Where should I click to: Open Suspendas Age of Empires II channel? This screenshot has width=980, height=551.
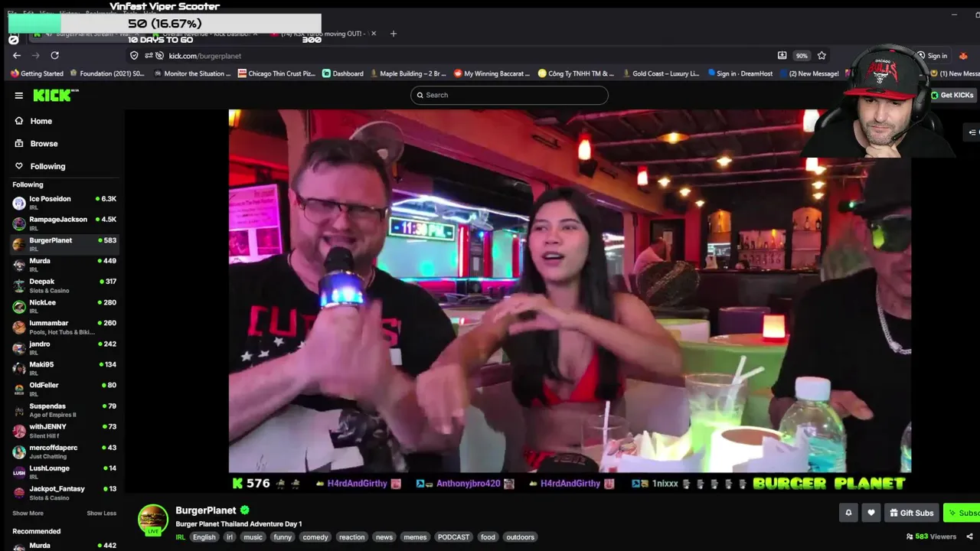[x=64, y=410]
